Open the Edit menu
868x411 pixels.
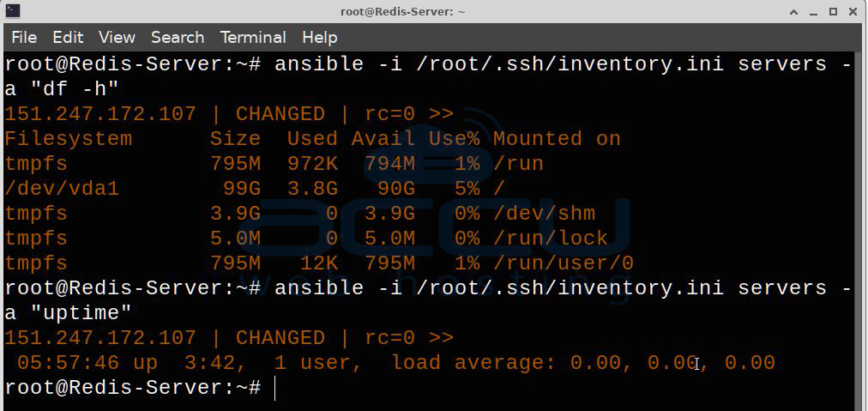tap(68, 38)
